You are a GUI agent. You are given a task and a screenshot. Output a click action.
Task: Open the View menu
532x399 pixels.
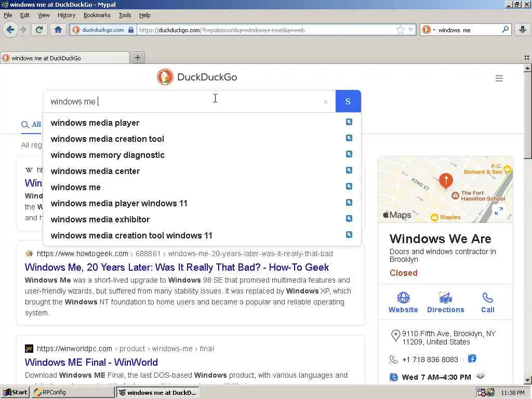coord(44,15)
